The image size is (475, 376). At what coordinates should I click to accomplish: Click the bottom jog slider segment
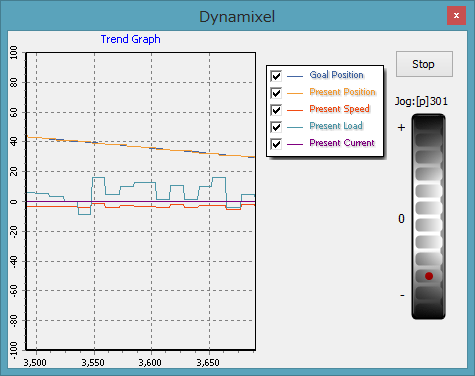coord(429,310)
